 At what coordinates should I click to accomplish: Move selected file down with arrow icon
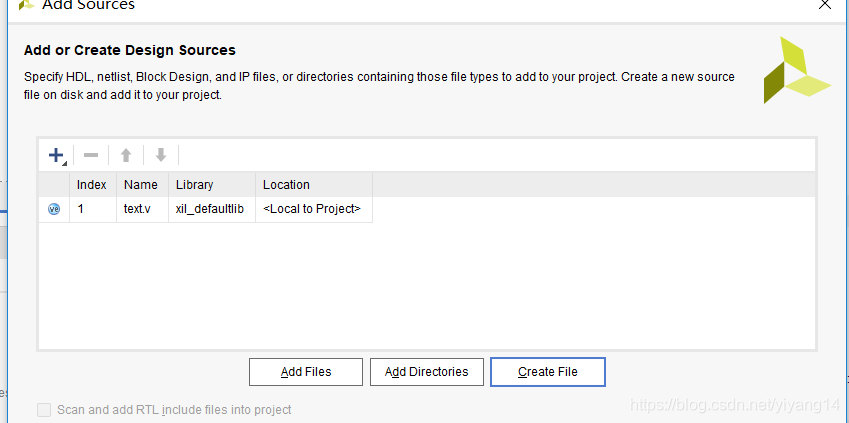[x=161, y=156]
